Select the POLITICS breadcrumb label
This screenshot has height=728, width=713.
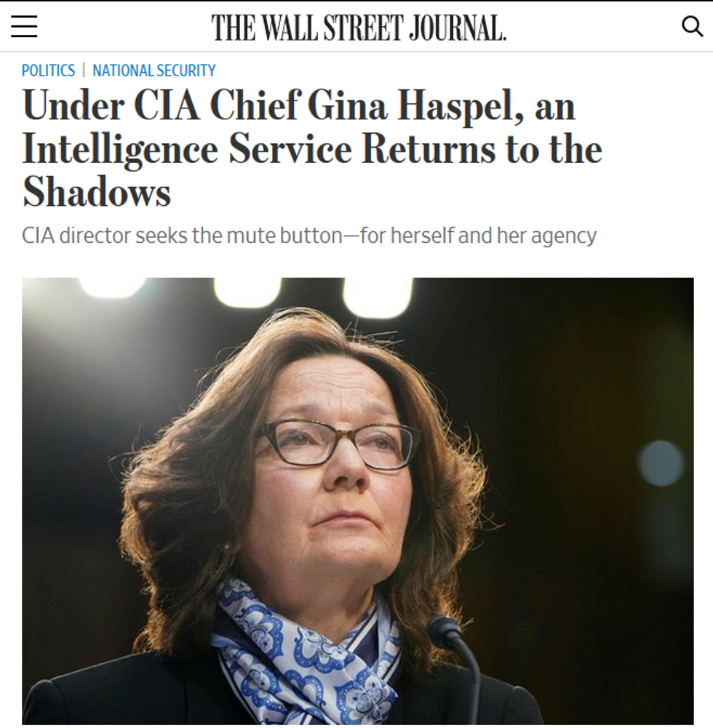[48, 70]
